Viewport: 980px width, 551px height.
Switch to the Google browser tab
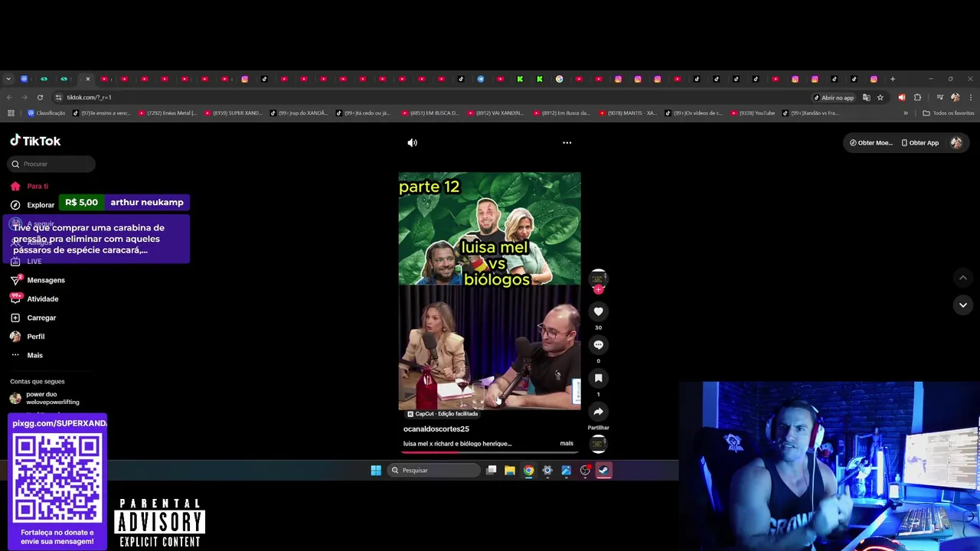(x=559, y=79)
